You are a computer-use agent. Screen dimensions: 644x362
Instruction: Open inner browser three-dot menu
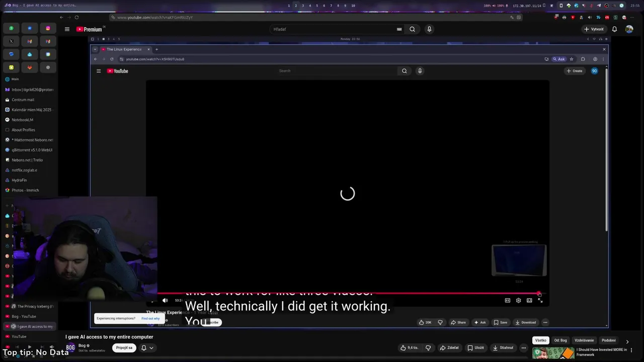pyautogui.click(x=603, y=59)
